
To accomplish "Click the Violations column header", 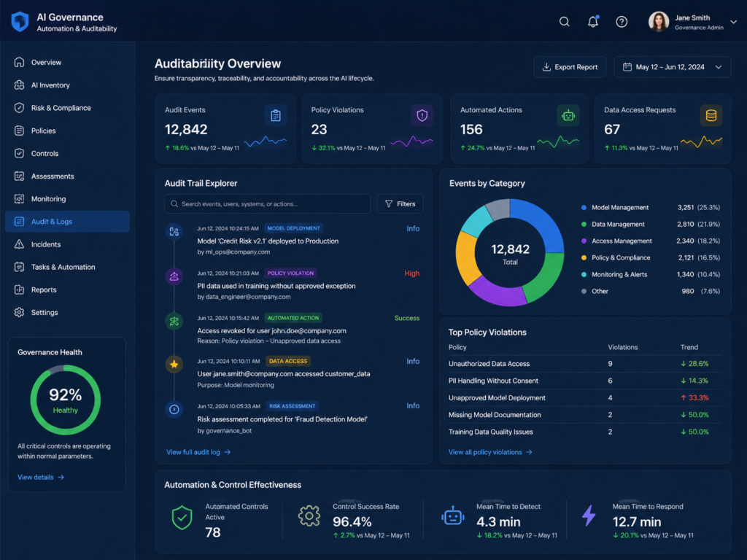I will click(x=623, y=347).
